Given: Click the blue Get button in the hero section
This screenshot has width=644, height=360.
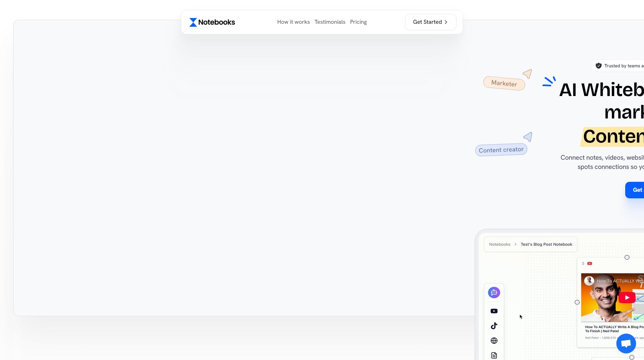Looking at the screenshot, I should pyautogui.click(x=636, y=190).
